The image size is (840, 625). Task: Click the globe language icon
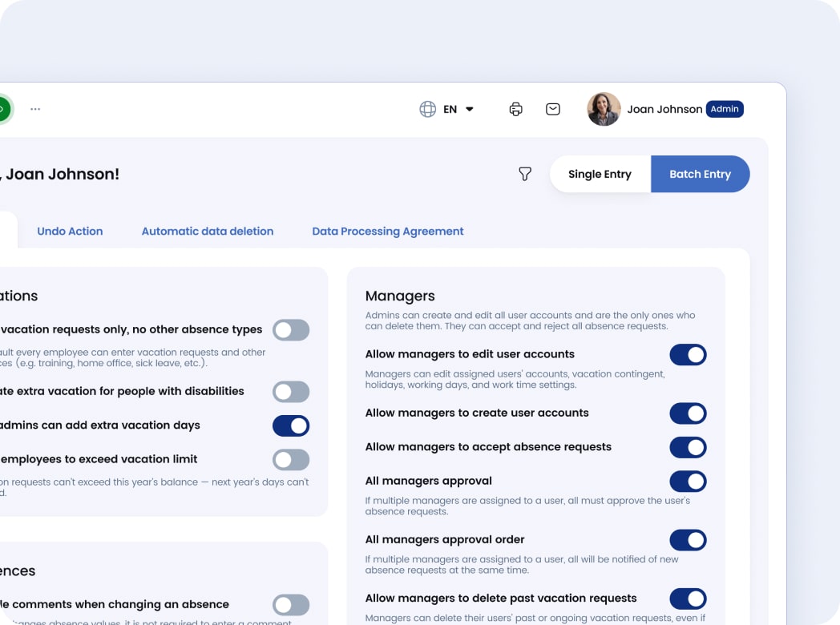[x=428, y=109]
